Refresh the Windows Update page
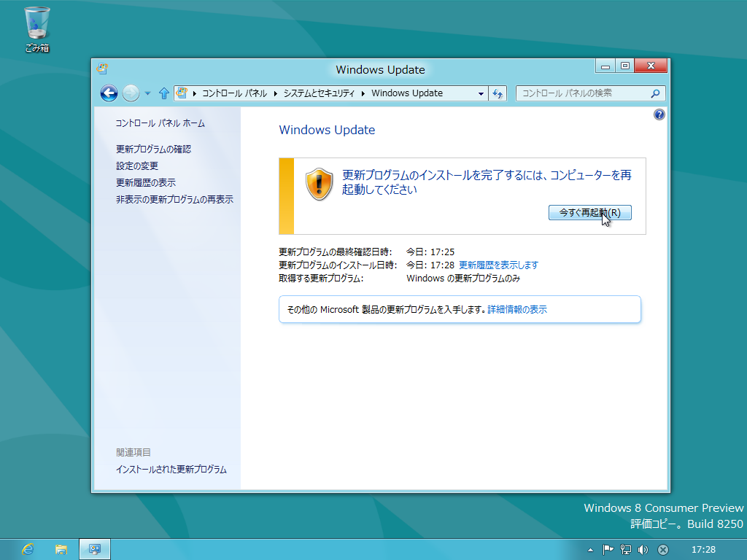Viewport: 747px width, 560px height. coord(498,93)
